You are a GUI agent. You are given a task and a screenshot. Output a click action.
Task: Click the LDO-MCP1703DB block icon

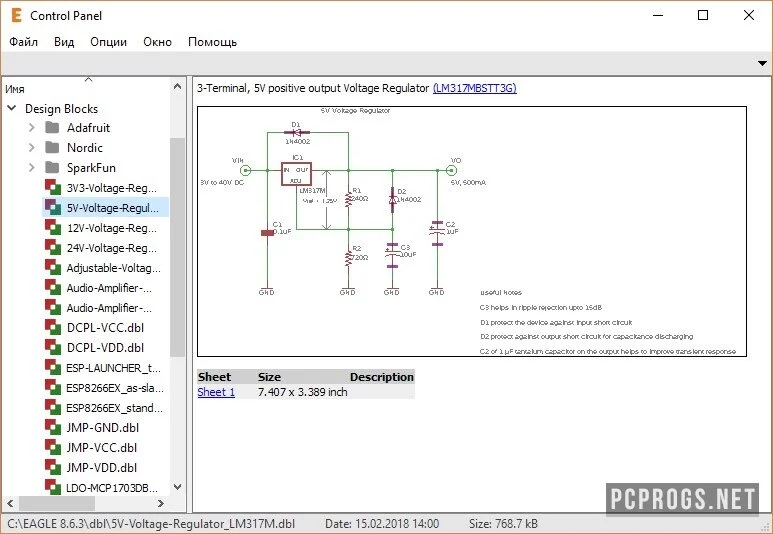pos(53,487)
